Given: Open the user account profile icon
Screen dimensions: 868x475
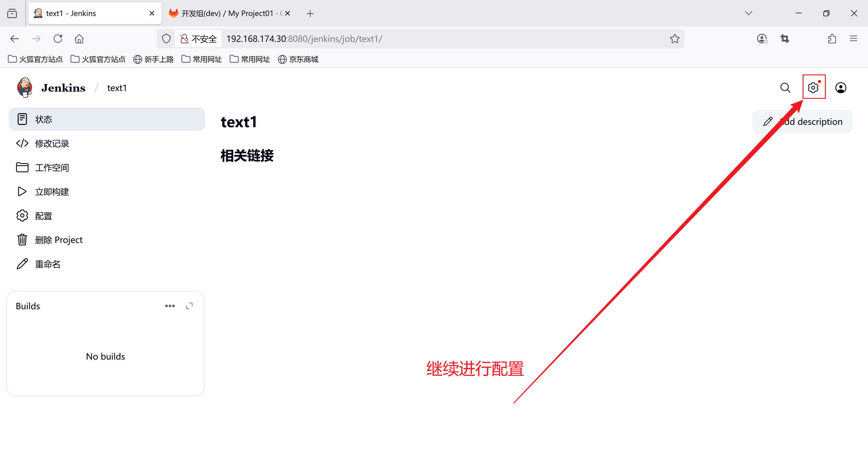Looking at the screenshot, I should [x=841, y=88].
